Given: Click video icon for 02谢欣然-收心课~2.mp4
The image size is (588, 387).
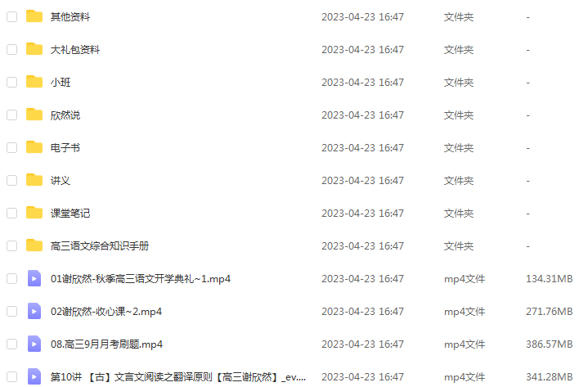Looking at the screenshot, I should point(34,311).
